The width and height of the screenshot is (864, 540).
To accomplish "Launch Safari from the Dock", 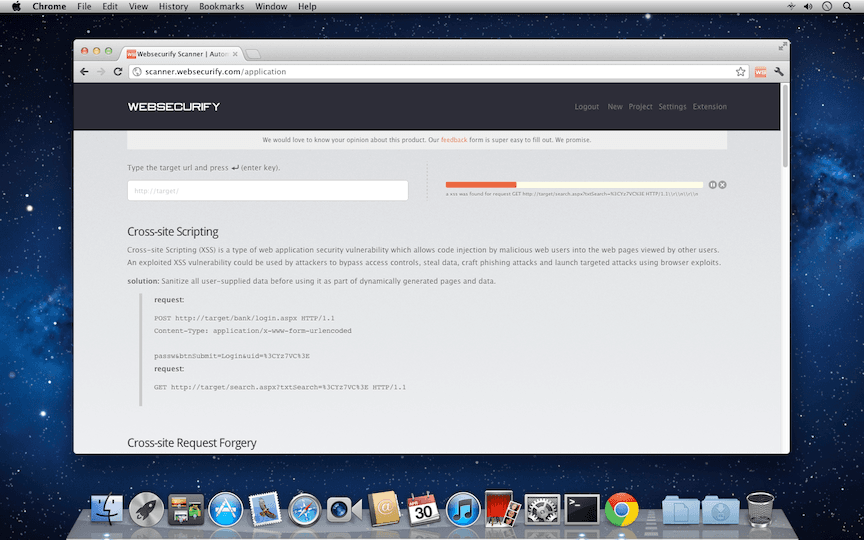I will (305, 509).
